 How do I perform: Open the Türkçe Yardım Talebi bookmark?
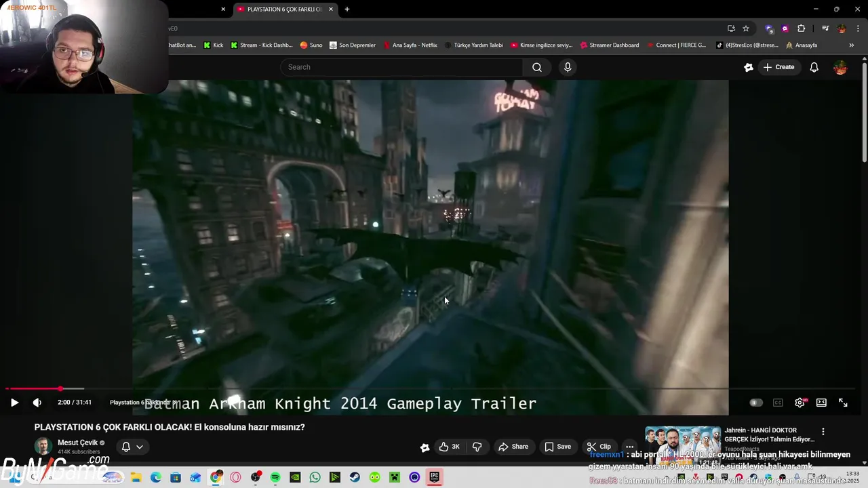tap(473, 45)
